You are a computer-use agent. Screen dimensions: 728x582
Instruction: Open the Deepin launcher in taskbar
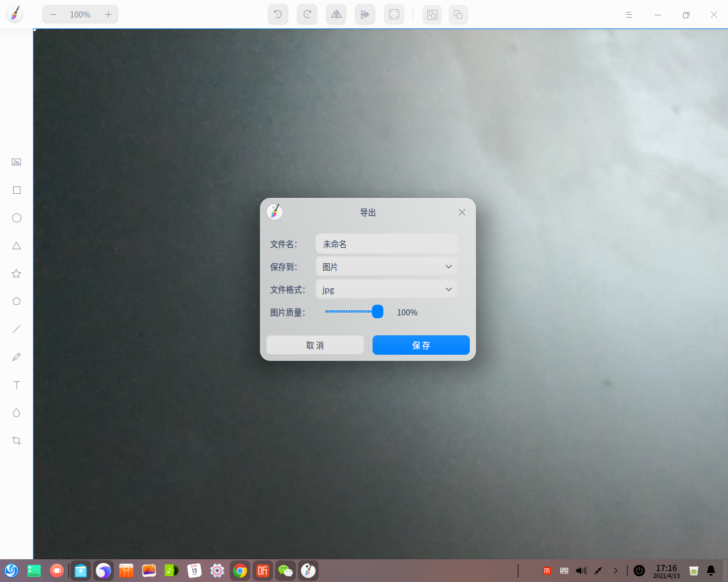click(x=11, y=571)
